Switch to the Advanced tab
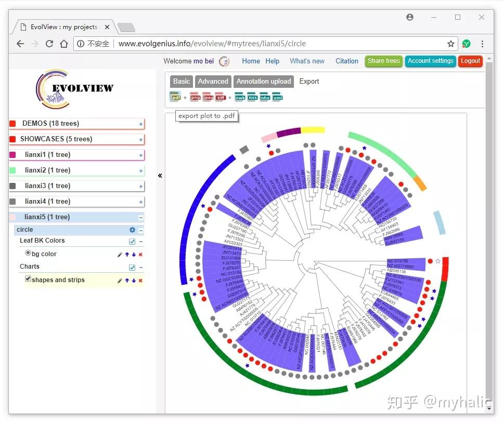Image resolution: width=504 pixels, height=425 pixels. coord(213,81)
